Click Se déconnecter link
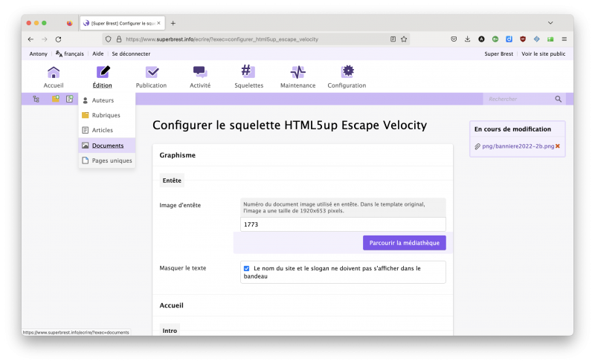Viewport: 595px width, 364px height. click(131, 53)
